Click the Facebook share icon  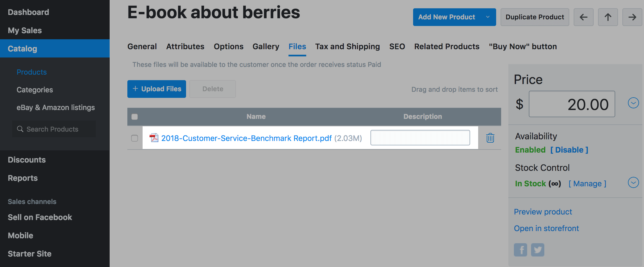[x=521, y=250]
